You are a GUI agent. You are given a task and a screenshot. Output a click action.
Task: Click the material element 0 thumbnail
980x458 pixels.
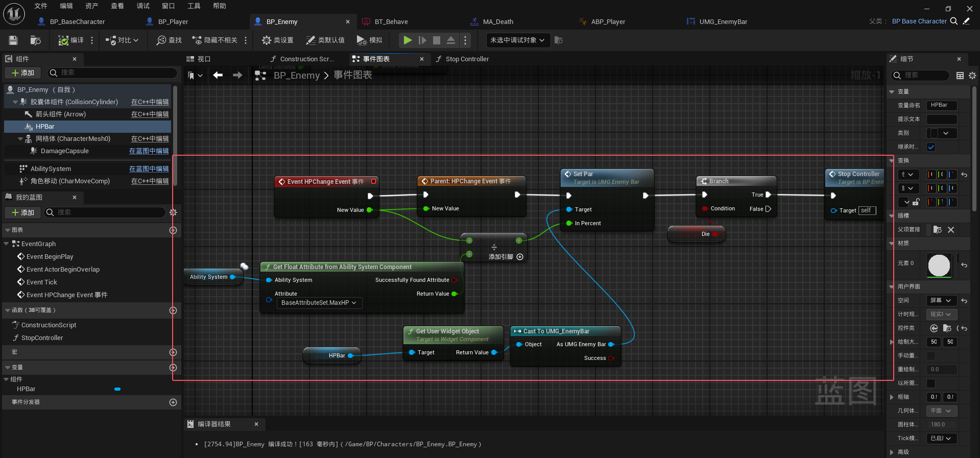939,266
